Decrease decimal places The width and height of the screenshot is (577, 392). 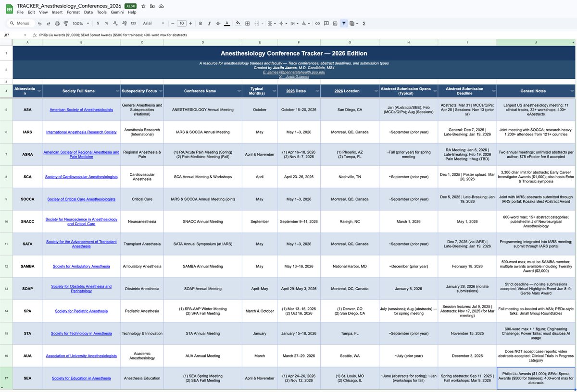pyautogui.click(x=115, y=23)
